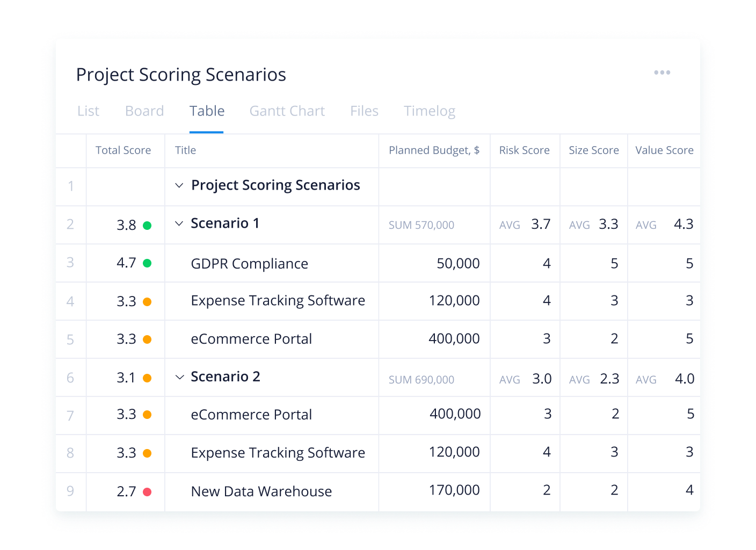Image resolution: width=756 pixels, height=550 pixels.
Task: Collapse the Scenario 1 group
Action: click(x=179, y=223)
